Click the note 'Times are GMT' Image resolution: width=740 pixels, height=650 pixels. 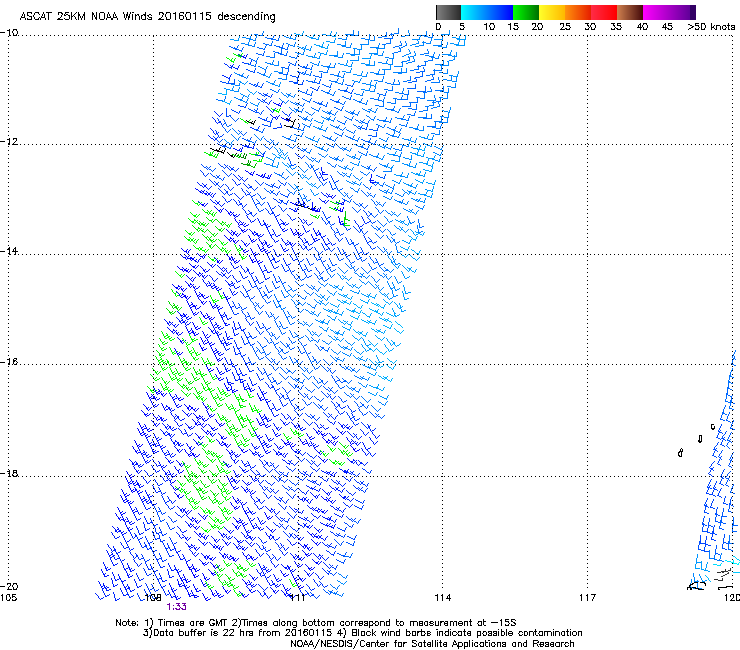click(x=191, y=623)
